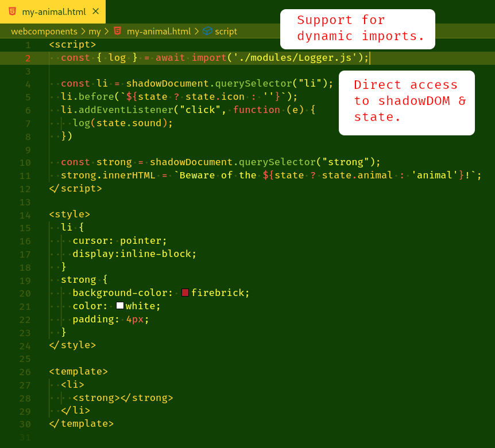Click 'state.animal' in the template string
Viewport: 495px width, 448px height.
tap(357, 176)
